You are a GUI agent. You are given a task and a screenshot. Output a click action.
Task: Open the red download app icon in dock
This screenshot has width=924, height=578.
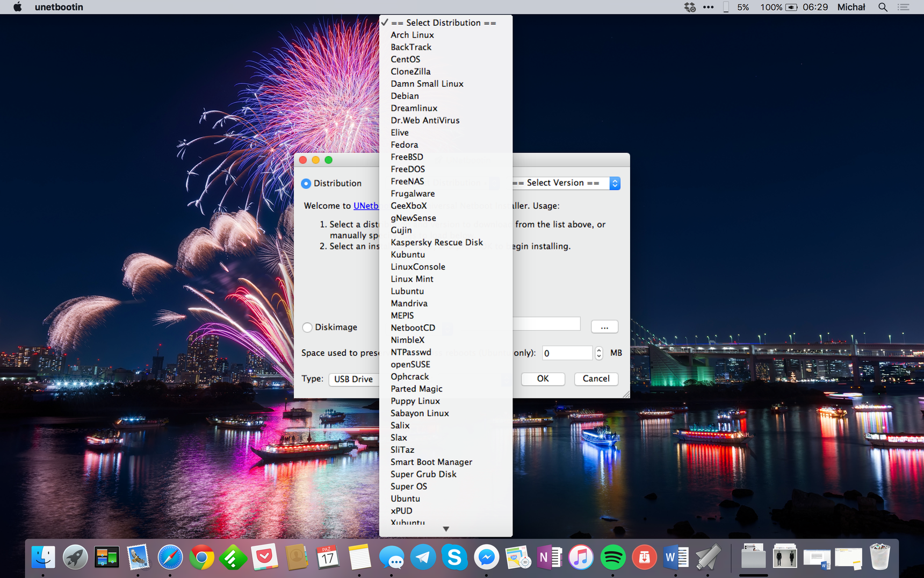(x=645, y=557)
